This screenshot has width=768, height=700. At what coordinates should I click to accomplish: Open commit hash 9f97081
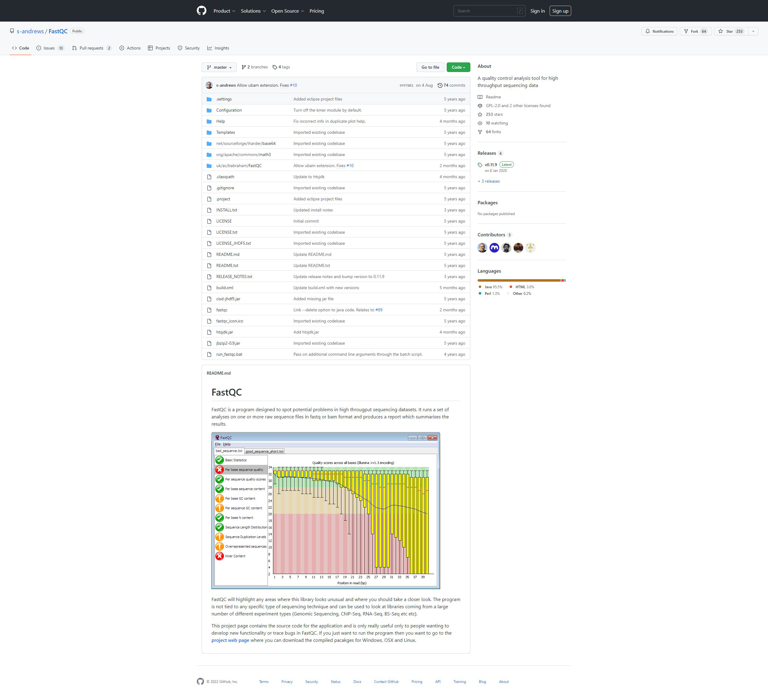click(x=406, y=85)
